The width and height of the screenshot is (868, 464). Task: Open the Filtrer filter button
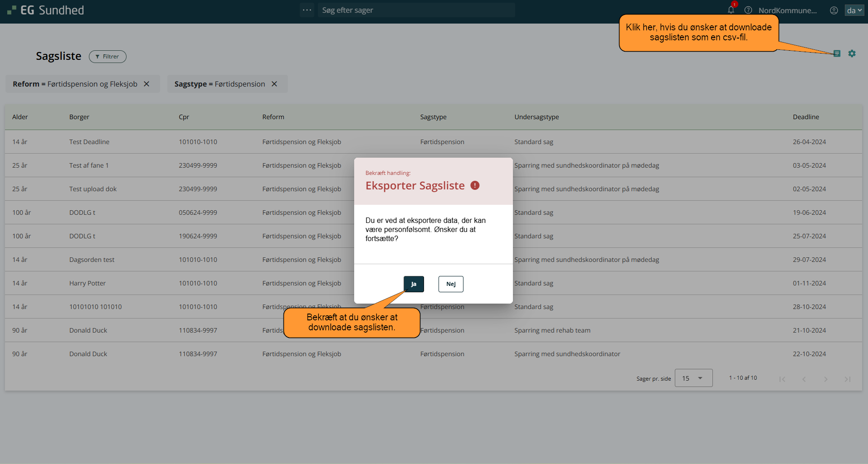click(x=107, y=57)
